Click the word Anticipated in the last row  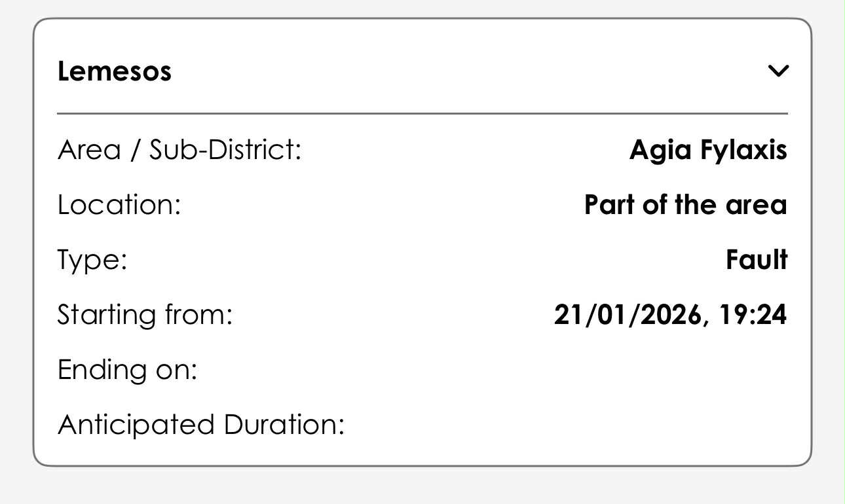pyautogui.click(x=136, y=425)
